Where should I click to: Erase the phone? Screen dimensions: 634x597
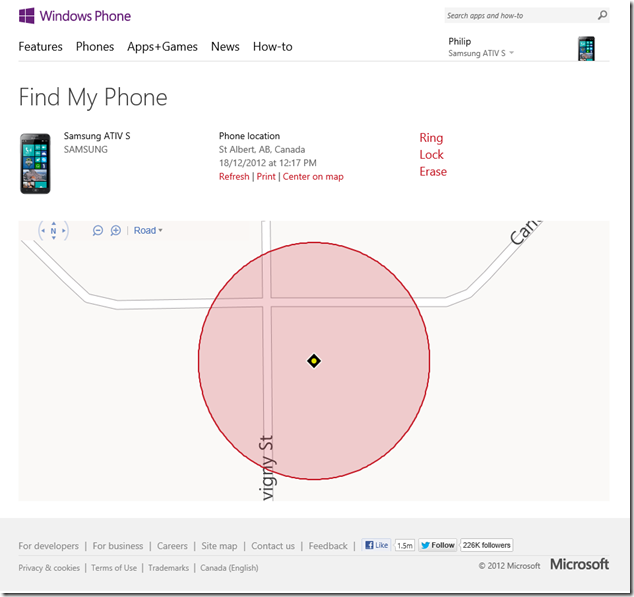click(x=433, y=172)
